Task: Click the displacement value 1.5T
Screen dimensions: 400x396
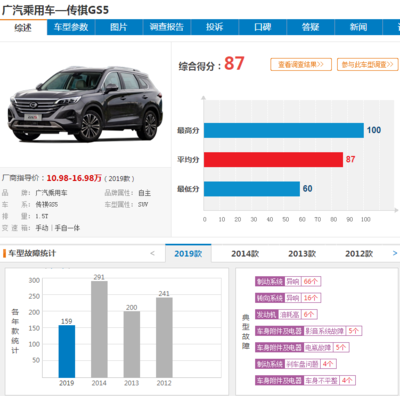Action: pos(42,216)
